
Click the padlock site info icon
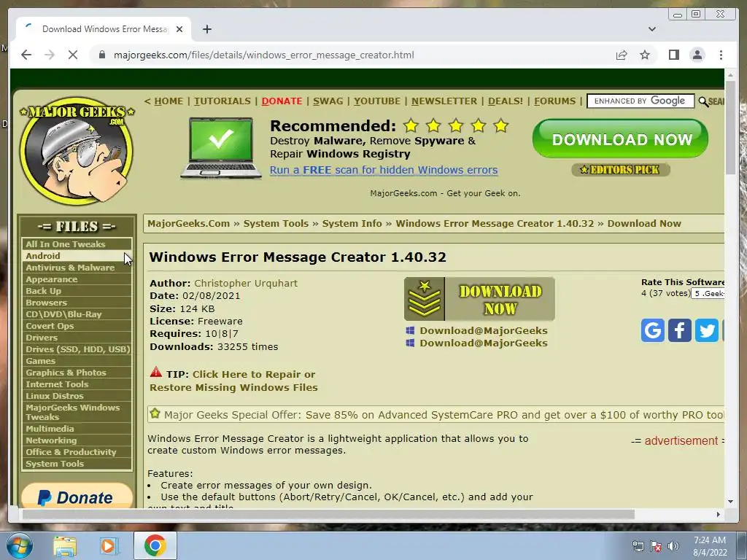point(101,55)
